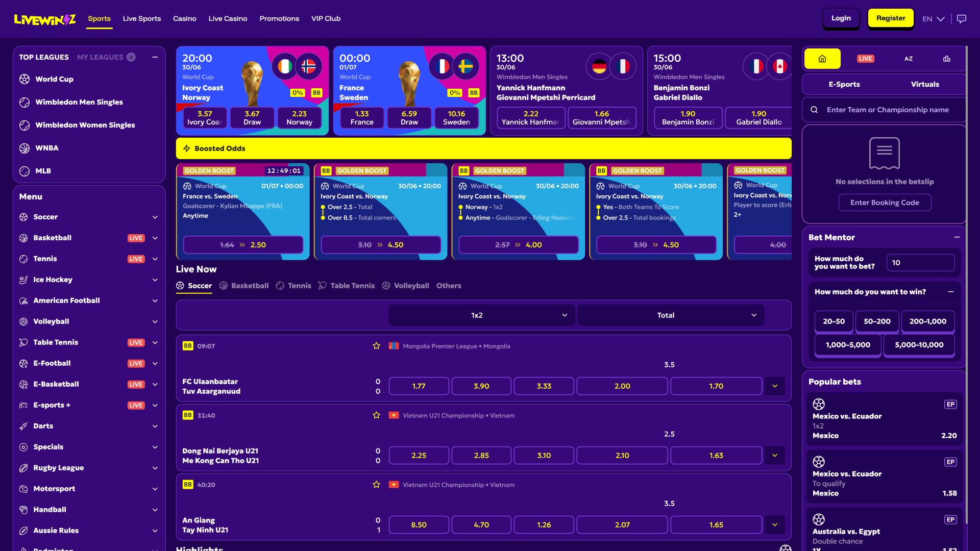
Task: Select the E-Sports tab
Action: [x=844, y=84]
